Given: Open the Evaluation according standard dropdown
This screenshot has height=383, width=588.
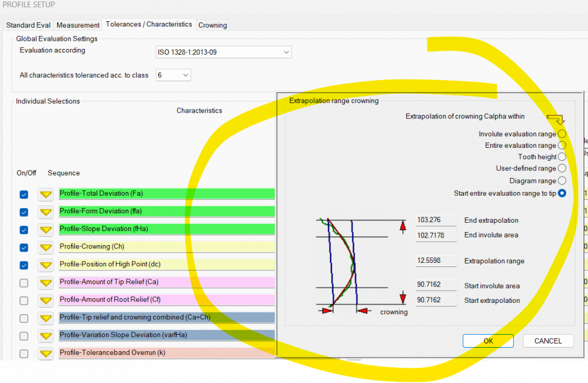Looking at the screenshot, I should click(224, 52).
